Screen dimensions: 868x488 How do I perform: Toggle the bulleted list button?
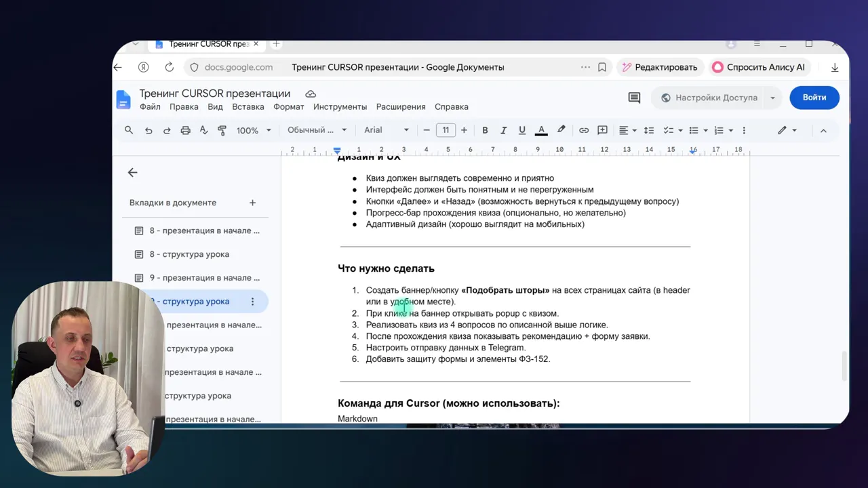tap(693, 130)
